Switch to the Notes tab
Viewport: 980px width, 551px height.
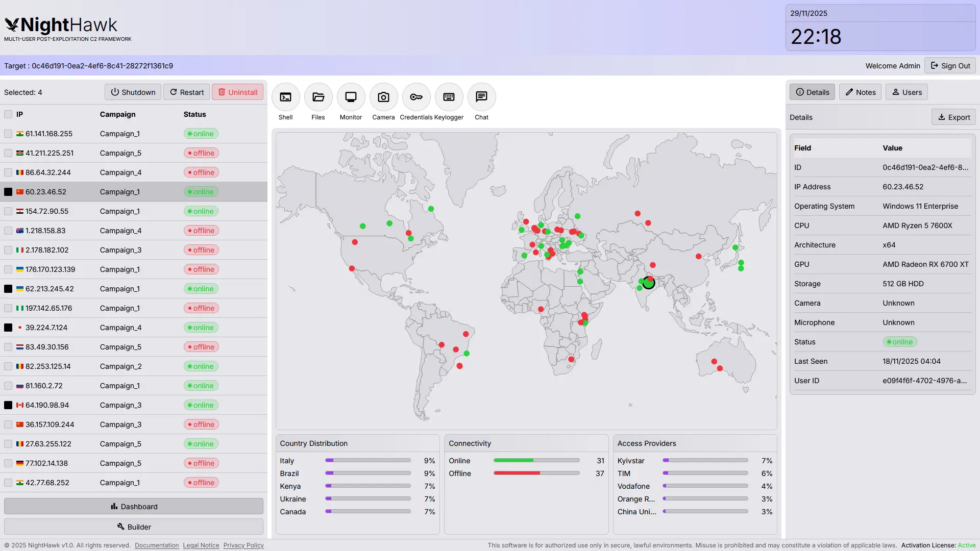(860, 92)
